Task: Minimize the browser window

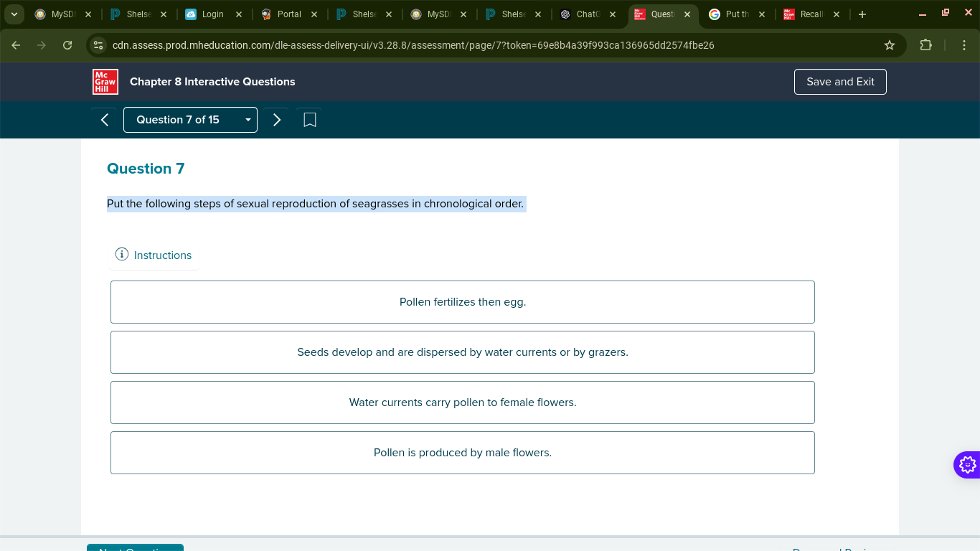Action: coord(923,14)
